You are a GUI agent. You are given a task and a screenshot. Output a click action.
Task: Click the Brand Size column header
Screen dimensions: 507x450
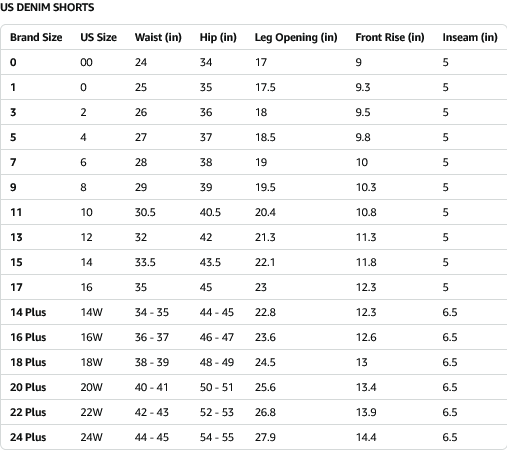(x=36, y=37)
